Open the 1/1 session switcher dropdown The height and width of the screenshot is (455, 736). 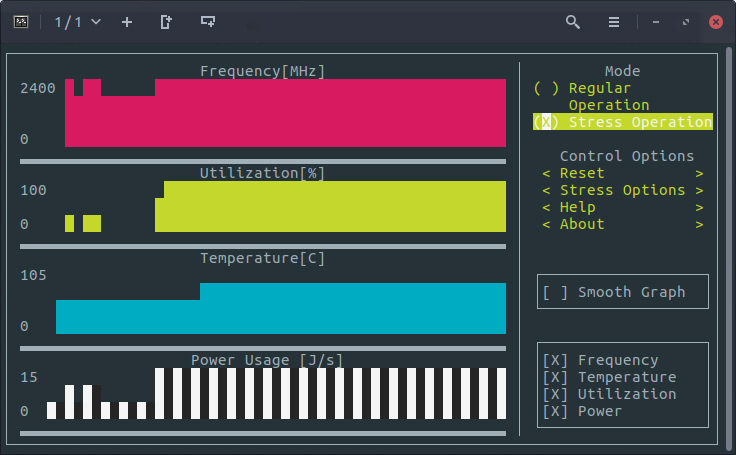tap(78, 22)
